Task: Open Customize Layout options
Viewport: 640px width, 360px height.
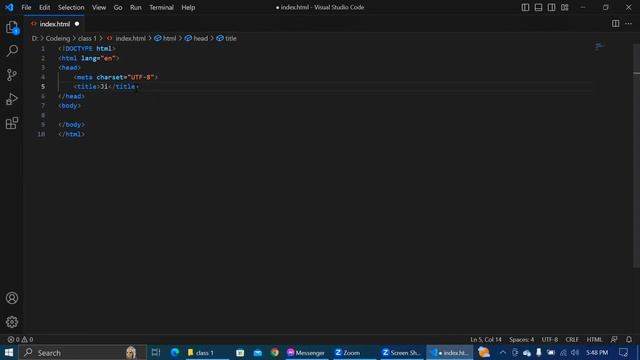Action: pos(564,7)
